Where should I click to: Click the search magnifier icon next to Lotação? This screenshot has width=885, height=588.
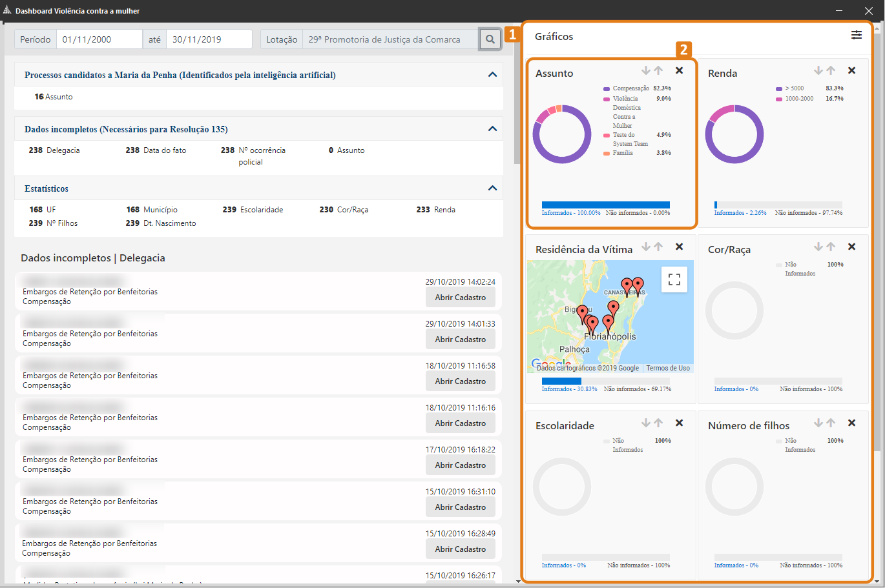tap(490, 39)
